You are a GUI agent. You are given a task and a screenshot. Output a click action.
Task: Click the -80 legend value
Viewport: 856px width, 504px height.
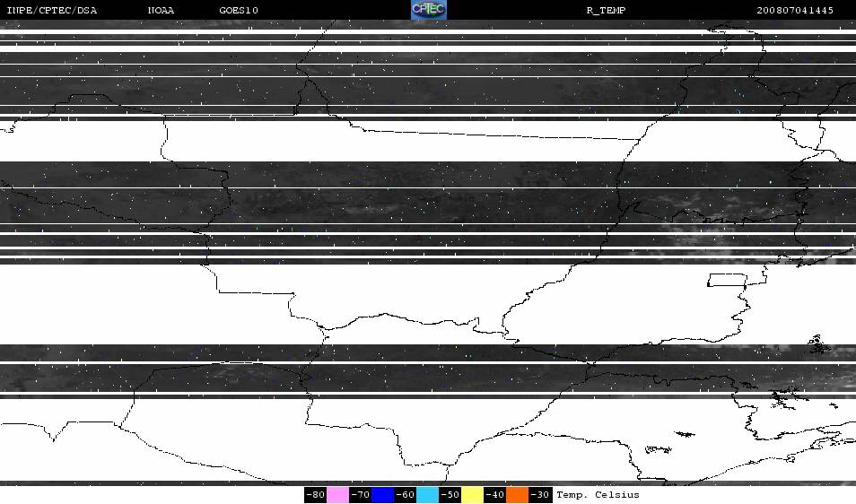(x=316, y=495)
